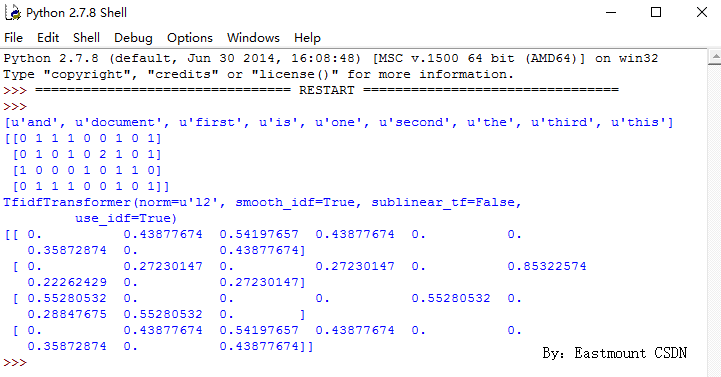This screenshot has height=377, width=721.
Task: Click the word u'this' in feature list
Action: (639, 122)
